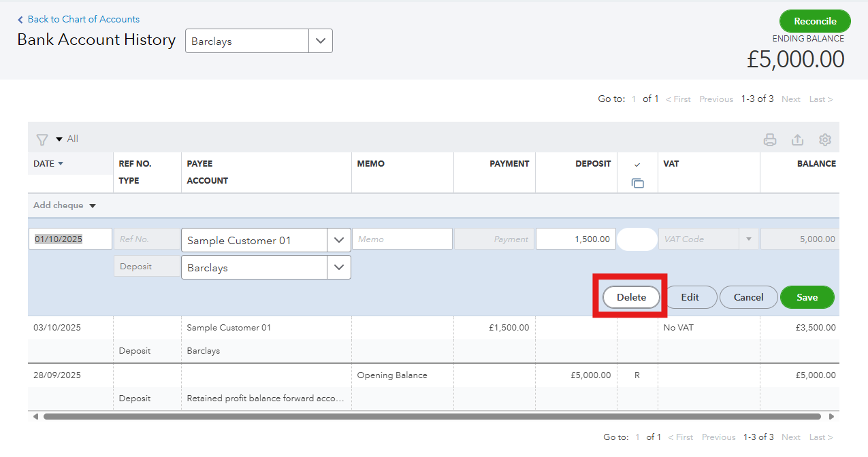Open the Barclays account dropdown in edit row

point(339,268)
